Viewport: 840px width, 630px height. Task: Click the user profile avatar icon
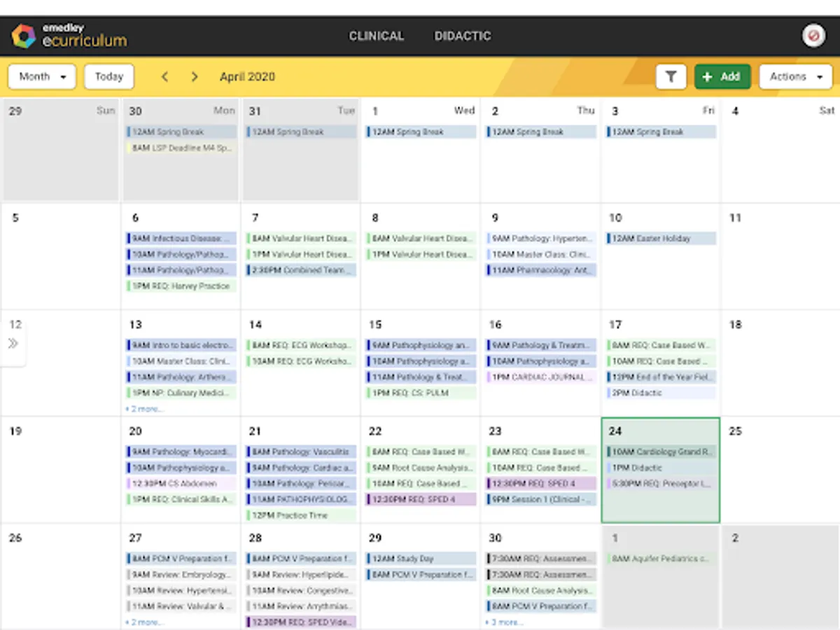813,35
